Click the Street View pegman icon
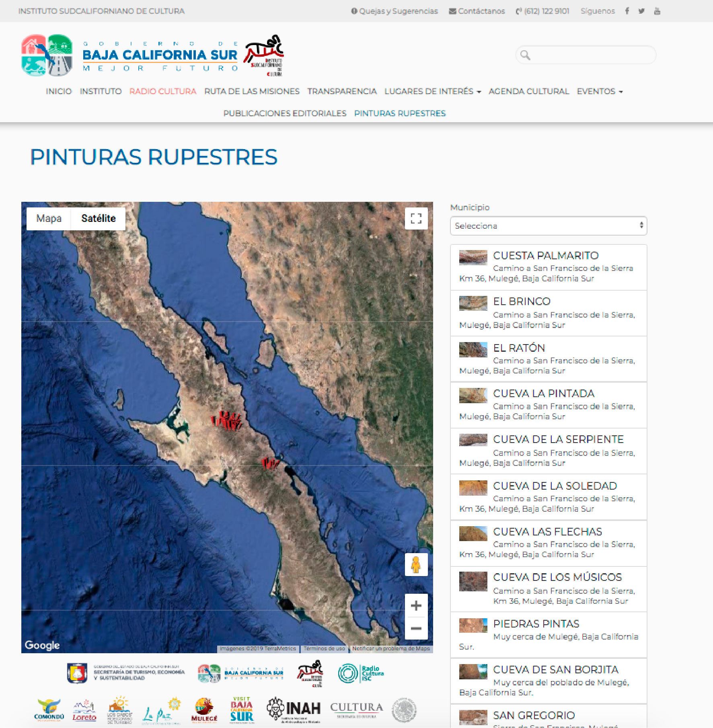Image resolution: width=713 pixels, height=728 pixels. coord(416,565)
